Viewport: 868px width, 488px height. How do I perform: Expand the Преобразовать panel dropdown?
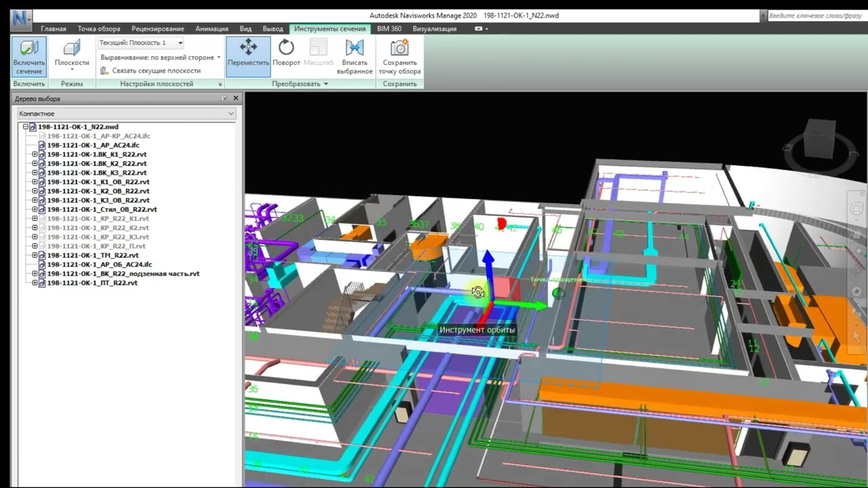click(300, 84)
